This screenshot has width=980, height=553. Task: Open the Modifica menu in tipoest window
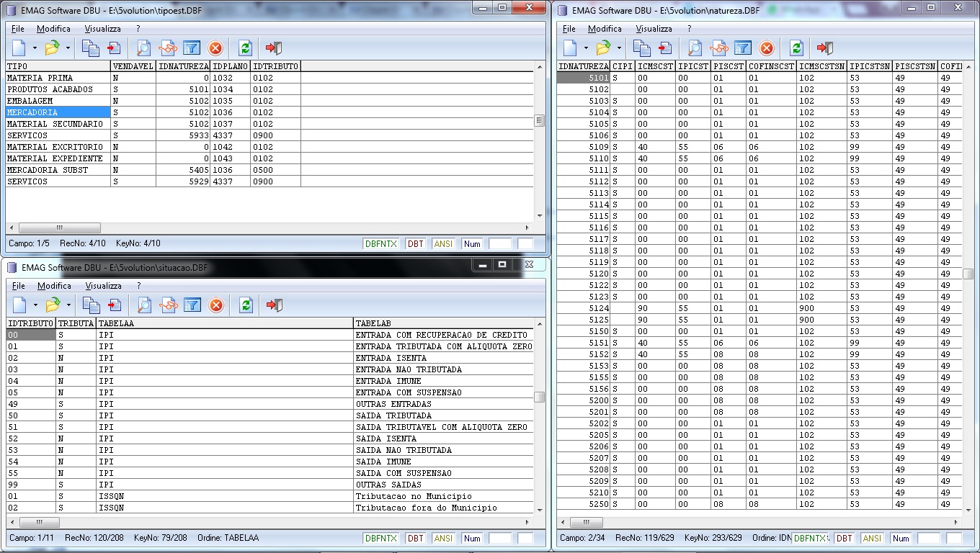(x=53, y=29)
